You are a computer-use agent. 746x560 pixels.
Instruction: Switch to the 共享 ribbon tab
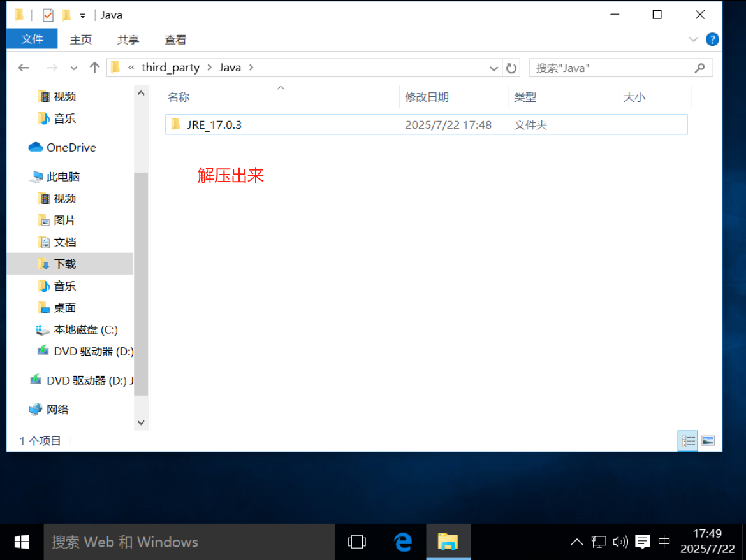pos(128,39)
